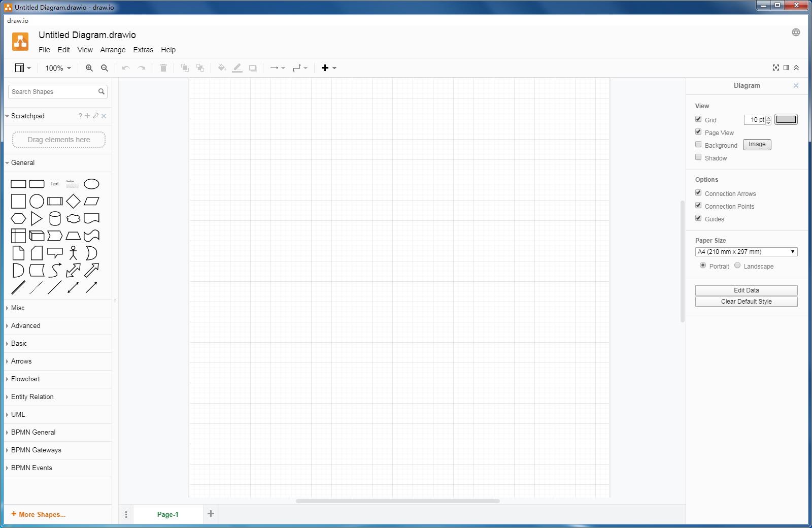The width and height of the screenshot is (812, 528).
Task: Select the Triangle shape in General
Action: [x=37, y=219]
